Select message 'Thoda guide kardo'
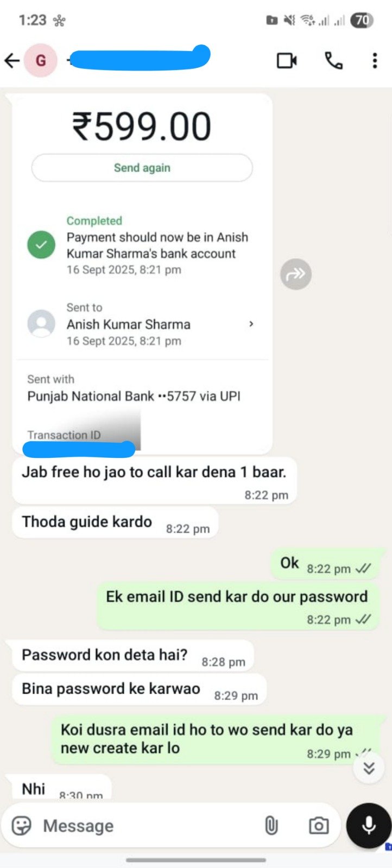The height and width of the screenshot is (868, 392). tap(115, 523)
